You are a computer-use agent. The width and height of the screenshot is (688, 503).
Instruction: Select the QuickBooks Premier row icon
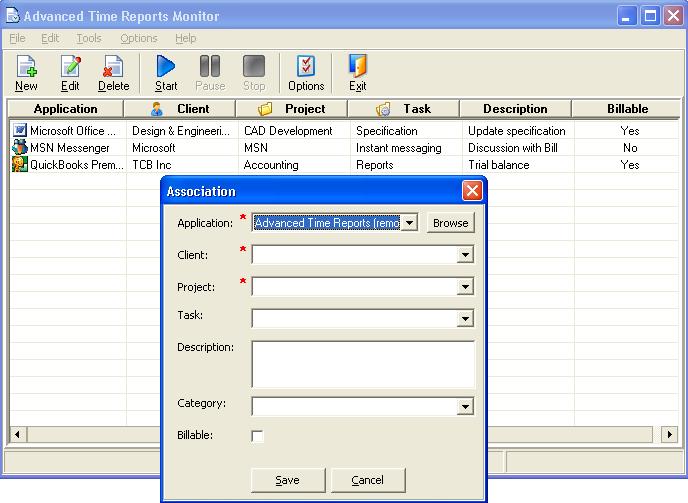point(19,165)
